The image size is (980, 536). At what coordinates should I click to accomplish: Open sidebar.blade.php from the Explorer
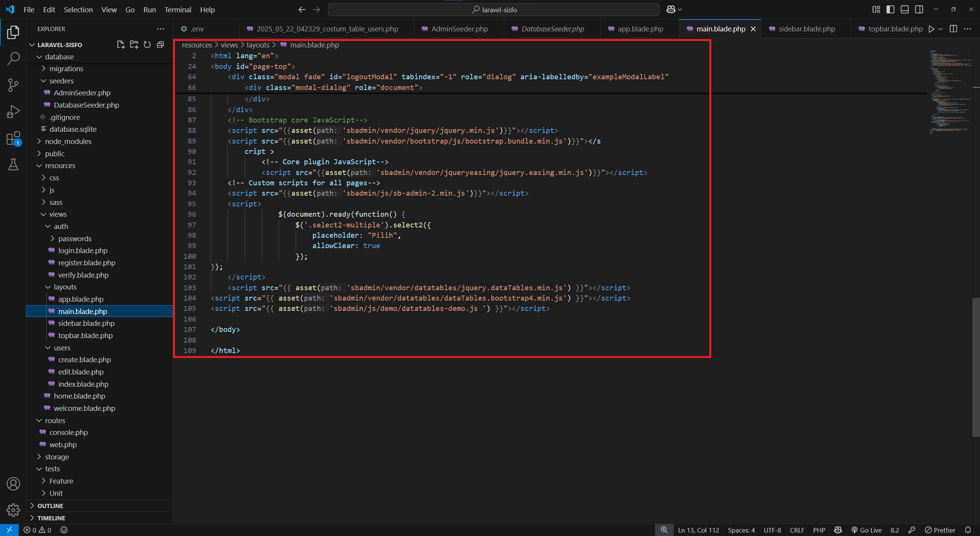coord(86,323)
